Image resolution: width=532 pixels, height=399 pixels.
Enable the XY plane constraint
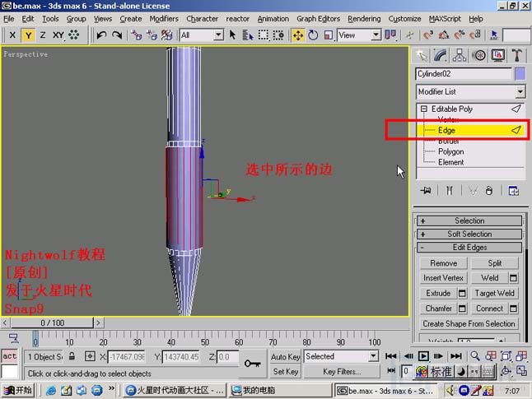58,35
